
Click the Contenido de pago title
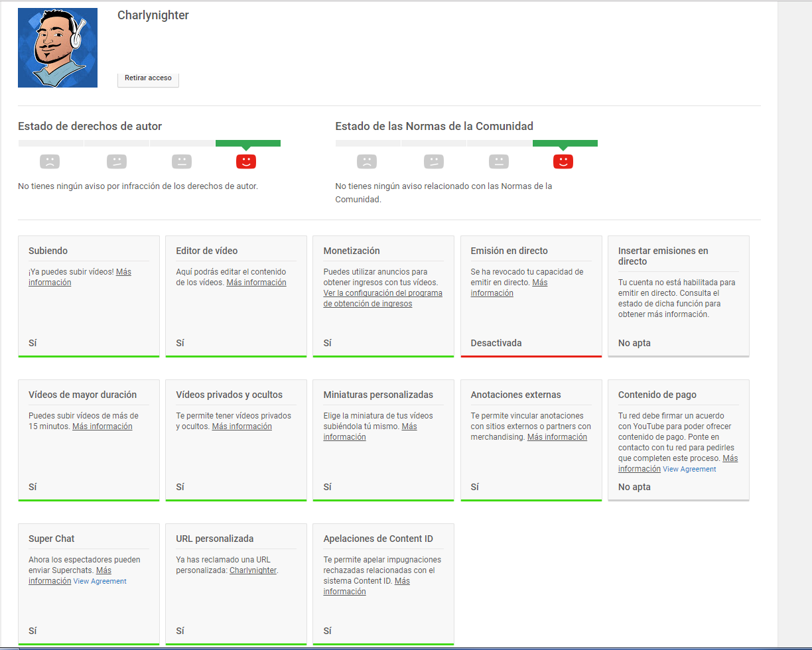(657, 395)
